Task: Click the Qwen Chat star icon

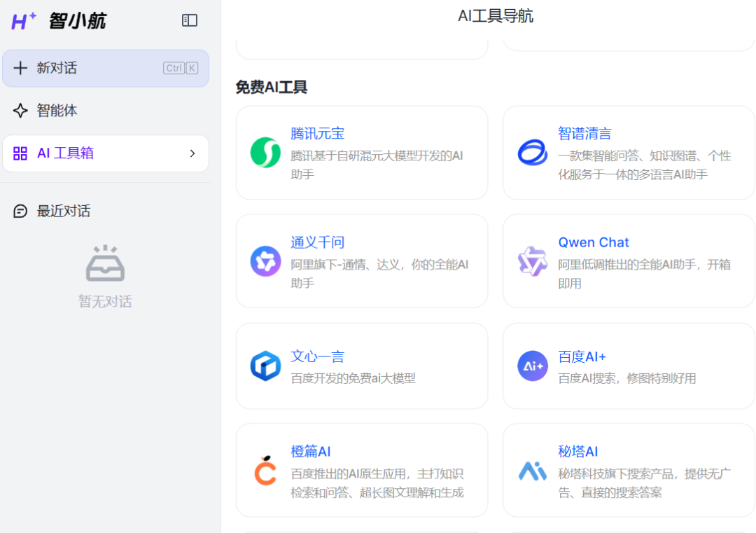Action: tap(532, 261)
